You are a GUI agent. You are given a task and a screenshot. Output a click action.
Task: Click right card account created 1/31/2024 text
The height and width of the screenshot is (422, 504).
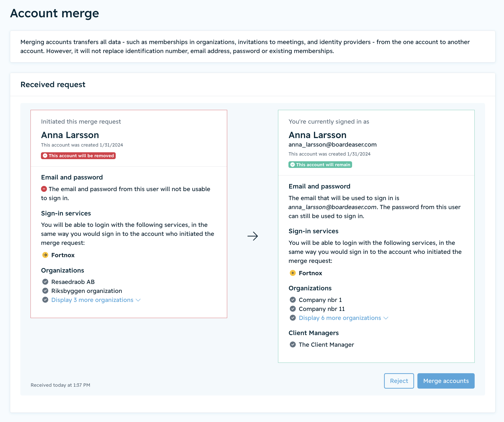coord(329,154)
